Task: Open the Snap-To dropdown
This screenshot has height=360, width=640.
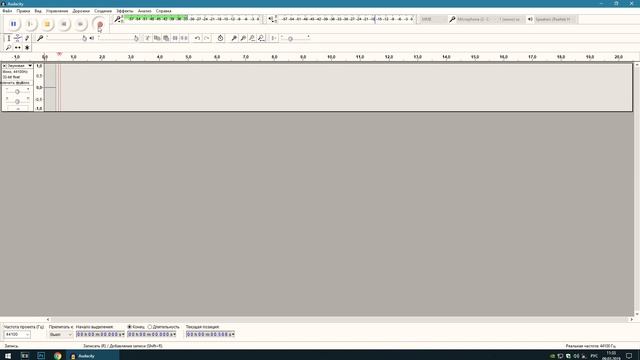Action: [x=60, y=334]
